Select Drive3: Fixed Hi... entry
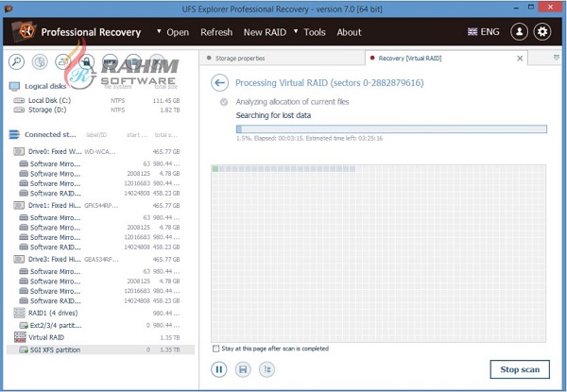This screenshot has width=567, height=392. 96,259
